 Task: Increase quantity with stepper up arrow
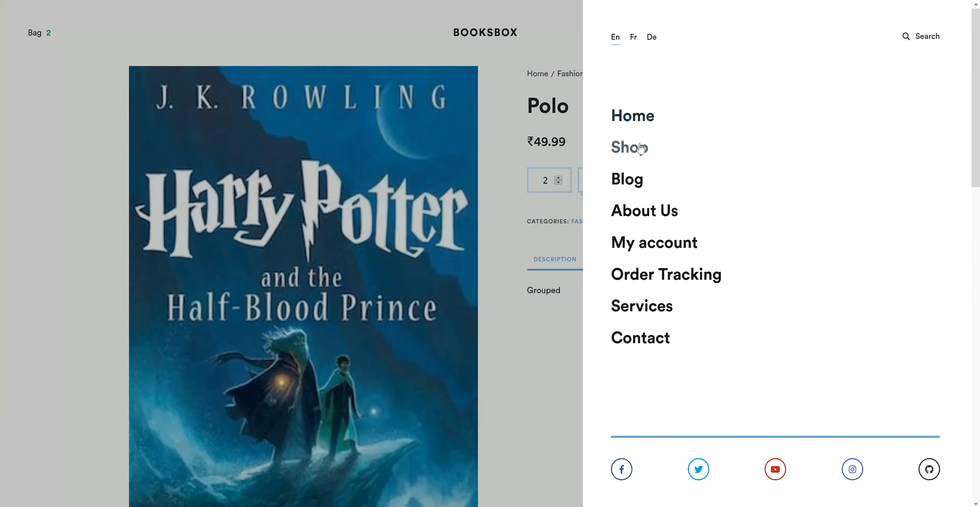(558, 178)
